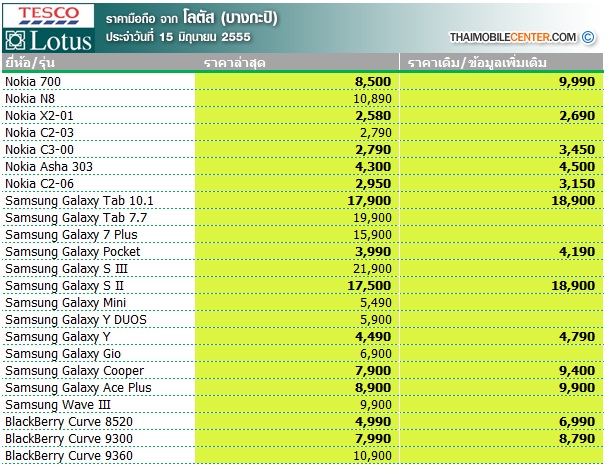Select the Nokia C3-00 model name
This screenshot has width=607, height=467.
tap(39, 150)
